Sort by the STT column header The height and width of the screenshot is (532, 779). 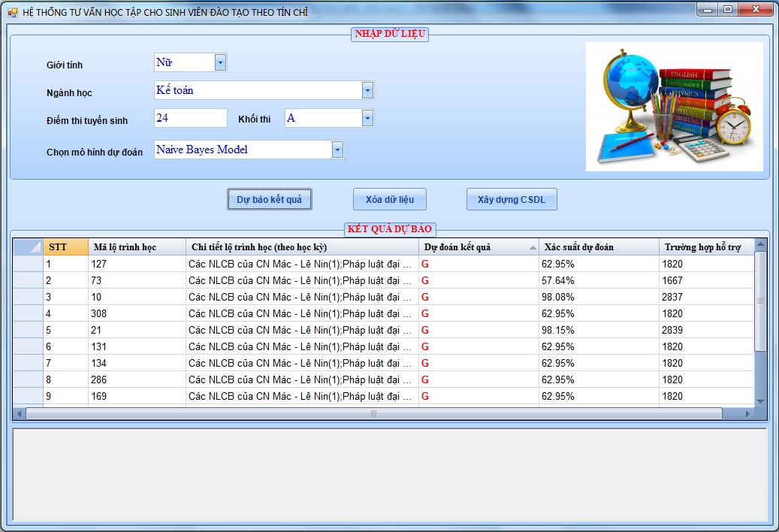coord(65,247)
